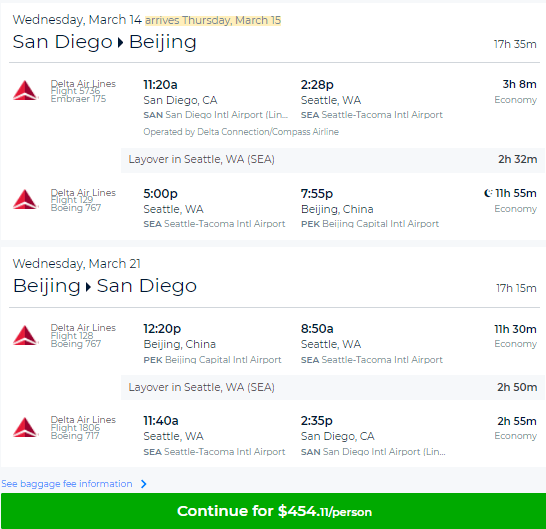Image resolution: width=546 pixels, height=529 pixels.
Task: Click the second Layover in Seattle row, 2h 50m
Action: pos(333,387)
